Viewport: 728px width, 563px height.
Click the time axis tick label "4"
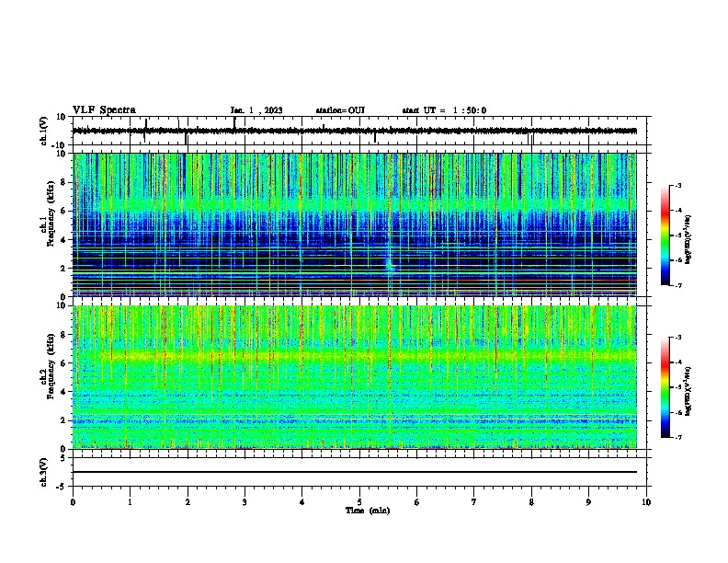click(301, 502)
